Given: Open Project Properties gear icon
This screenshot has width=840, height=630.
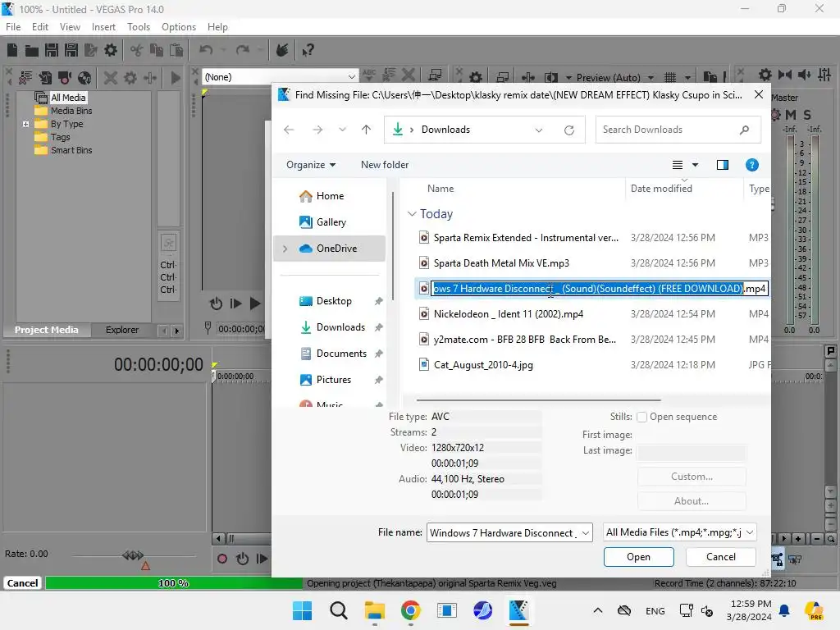Looking at the screenshot, I should 111,50.
